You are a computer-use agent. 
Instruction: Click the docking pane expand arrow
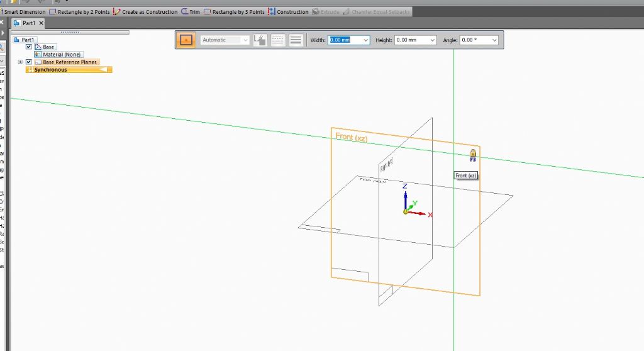tap(2, 33)
